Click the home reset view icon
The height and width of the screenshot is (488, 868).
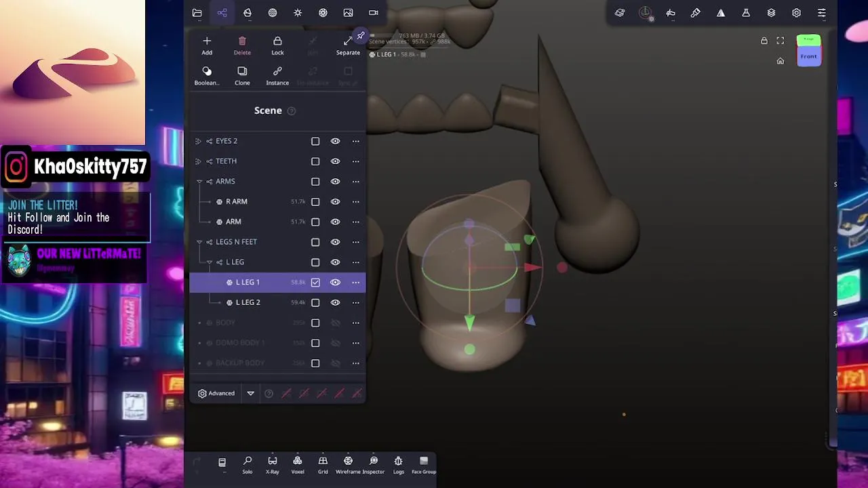tap(781, 61)
